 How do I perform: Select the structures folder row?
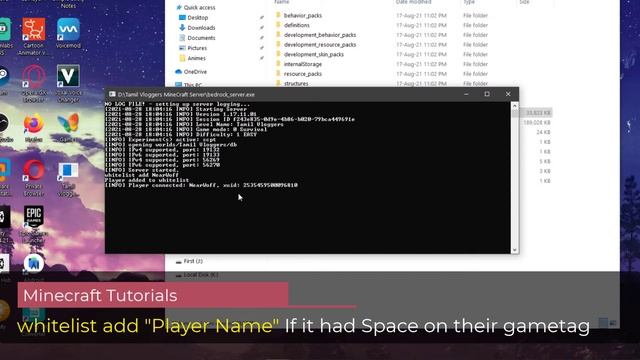click(x=383, y=83)
